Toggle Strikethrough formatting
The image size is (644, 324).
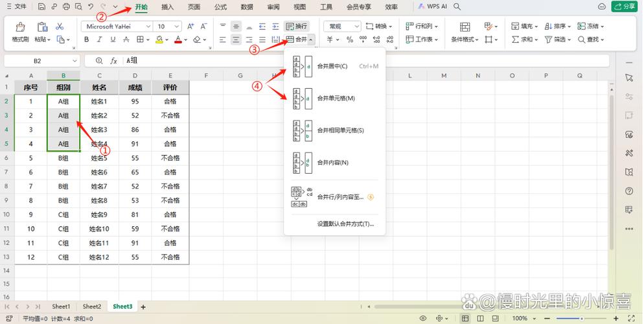click(126, 40)
